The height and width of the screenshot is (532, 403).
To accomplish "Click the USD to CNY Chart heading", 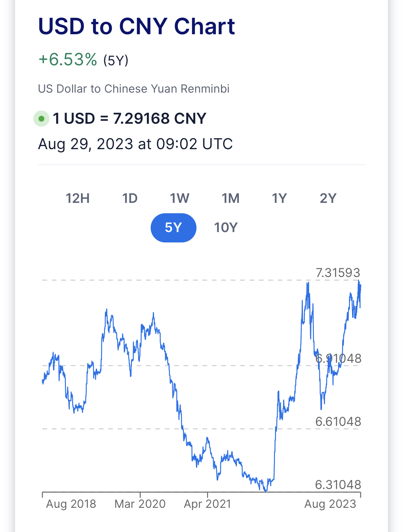I will (137, 26).
